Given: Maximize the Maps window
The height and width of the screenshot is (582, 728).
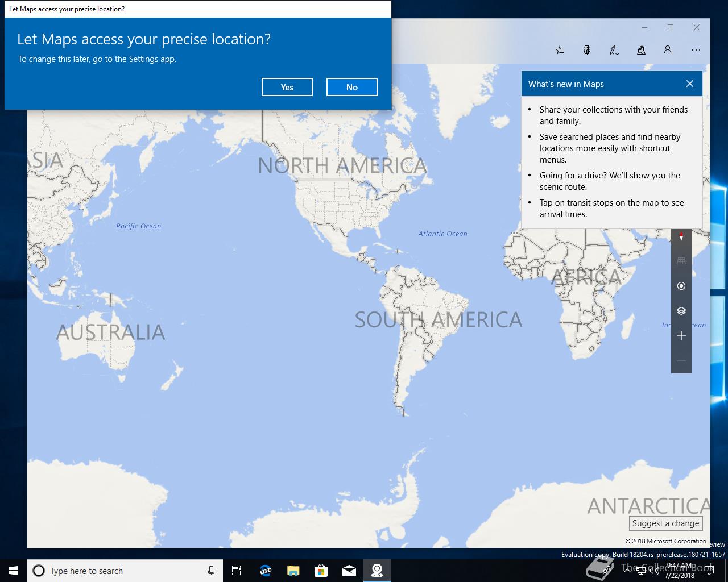Looking at the screenshot, I should point(671,27).
